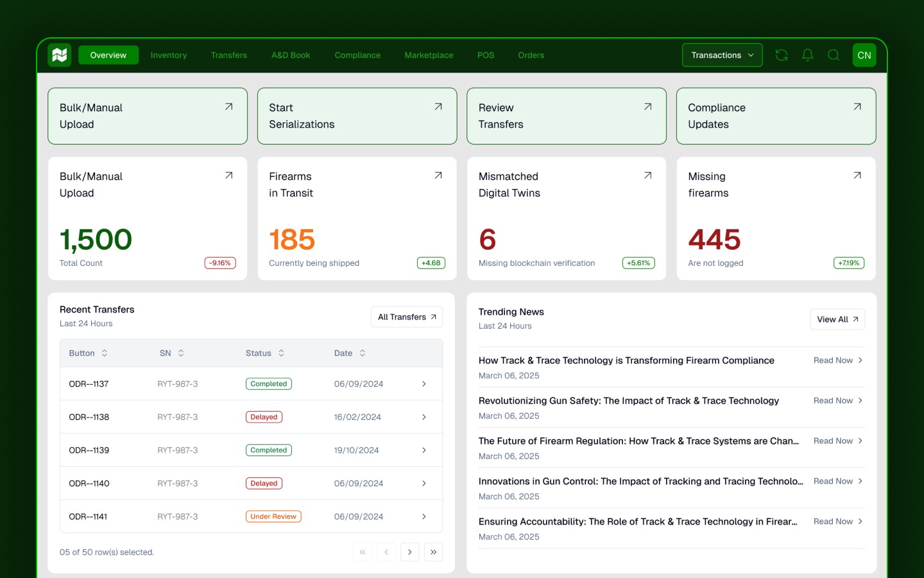Open the POS tab

pyautogui.click(x=486, y=55)
